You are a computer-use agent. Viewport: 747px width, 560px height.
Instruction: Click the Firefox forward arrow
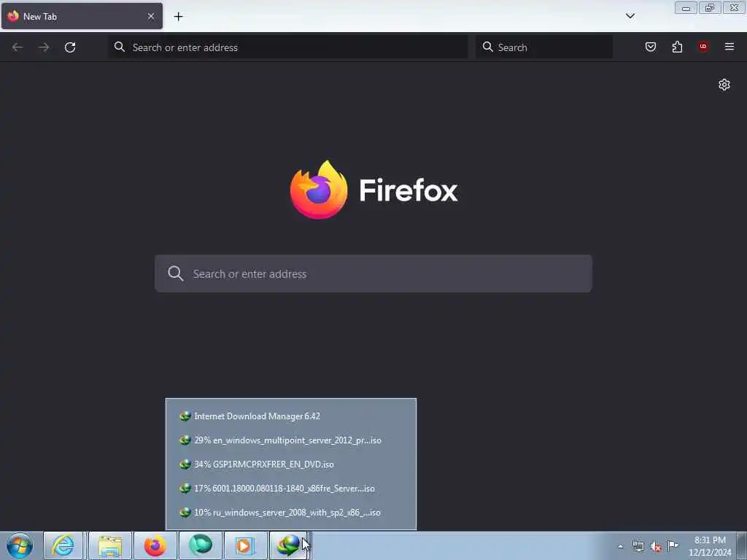[44, 47]
